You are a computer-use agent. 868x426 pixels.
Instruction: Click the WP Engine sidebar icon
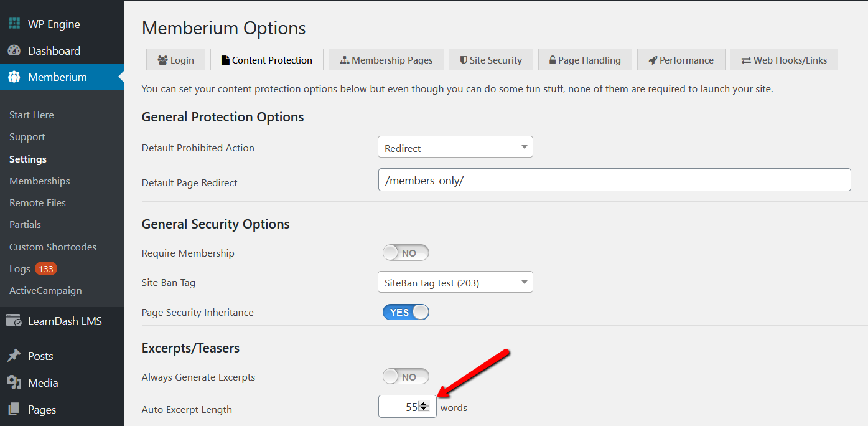point(14,24)
